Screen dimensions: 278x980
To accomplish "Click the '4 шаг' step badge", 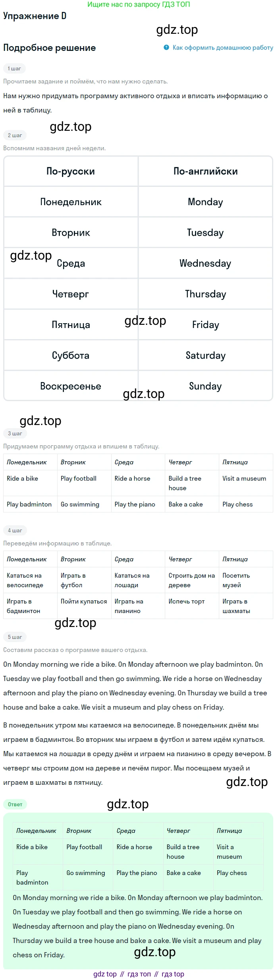I will click(15, 530).
